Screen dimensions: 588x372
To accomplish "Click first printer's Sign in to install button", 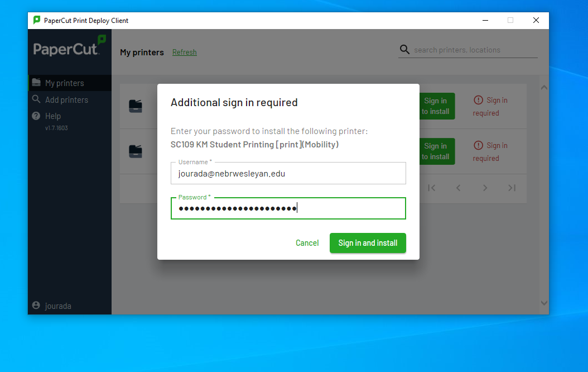I will 436,106.
